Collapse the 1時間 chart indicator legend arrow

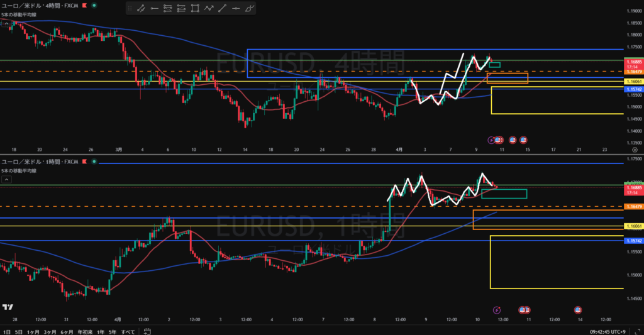coord(6,179)
